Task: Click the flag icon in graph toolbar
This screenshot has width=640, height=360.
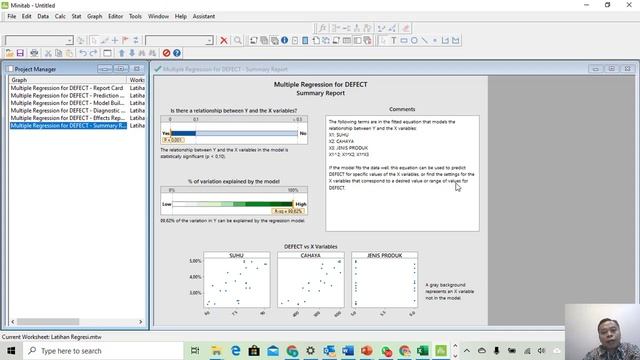Action: (125, 40)
